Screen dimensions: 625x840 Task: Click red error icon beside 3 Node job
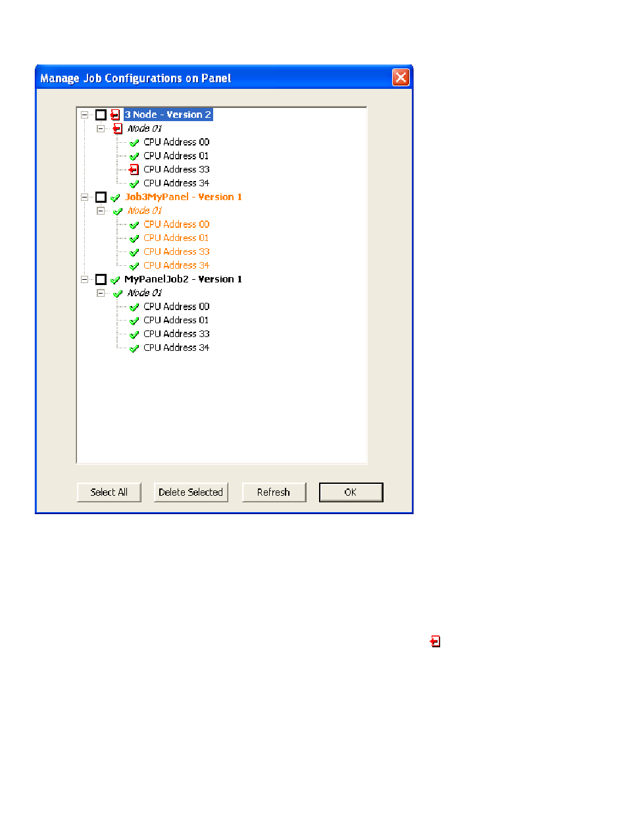(x=115, y=115)
